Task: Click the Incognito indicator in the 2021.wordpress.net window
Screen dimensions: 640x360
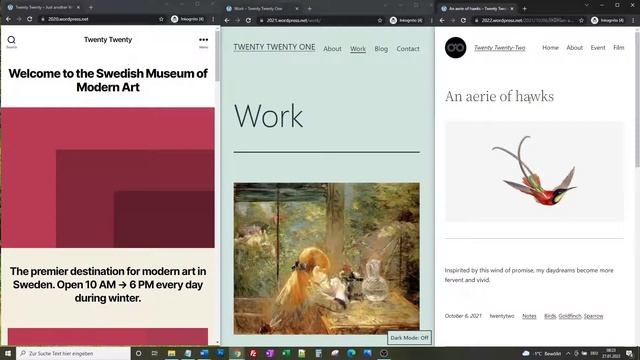Action: [x=406, y=20]
